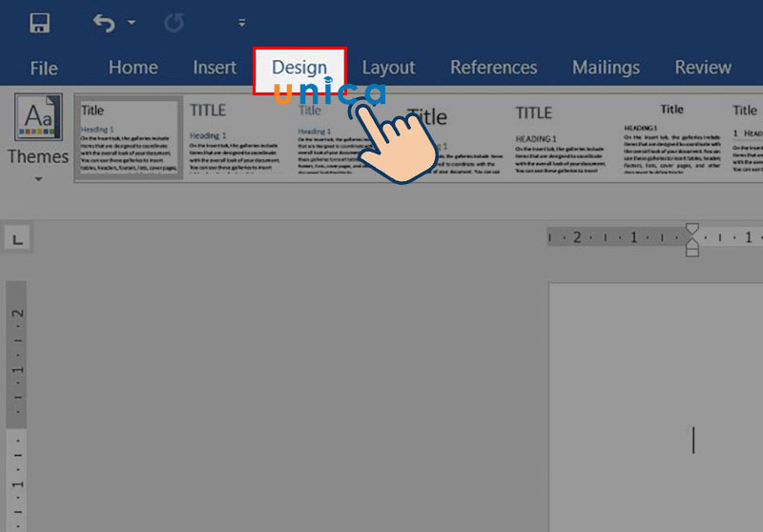The width and height of the screenshot is (763, 532).
Task: Expand the Undo history dropdown arrow
Action: (x=131, y=23)
